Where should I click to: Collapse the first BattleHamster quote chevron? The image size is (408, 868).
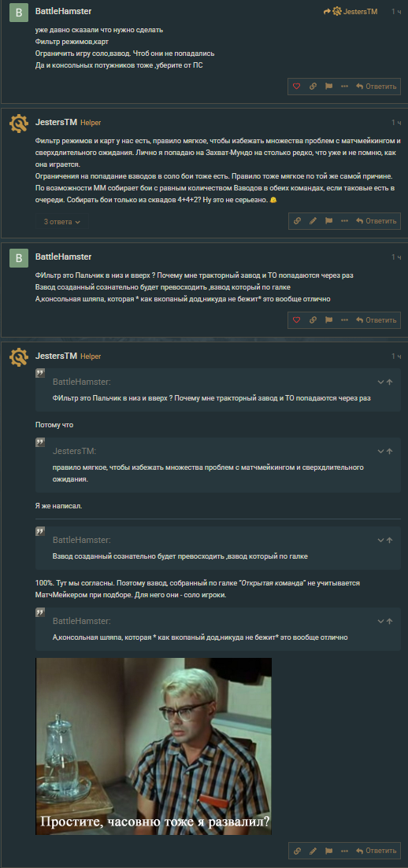(x=381, y=382)
